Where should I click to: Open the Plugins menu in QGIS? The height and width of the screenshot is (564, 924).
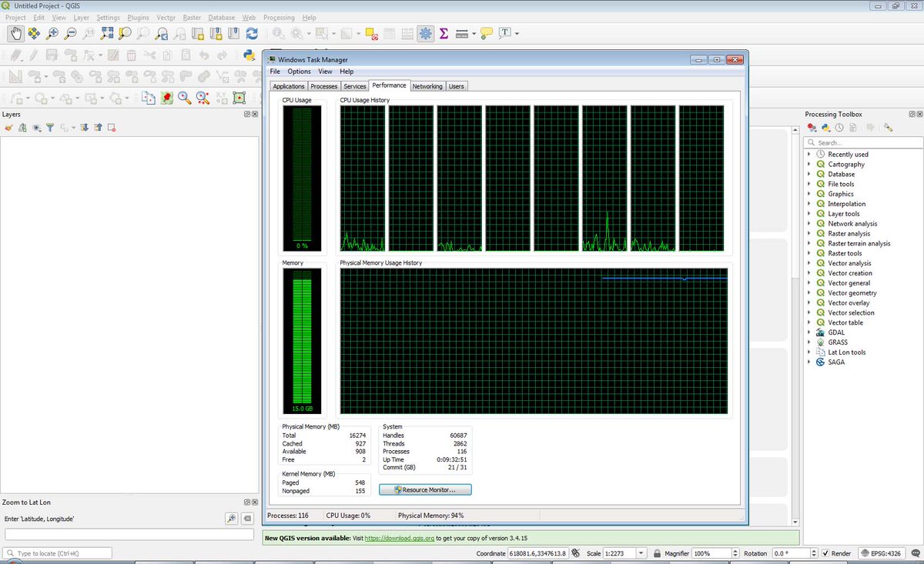139,17
